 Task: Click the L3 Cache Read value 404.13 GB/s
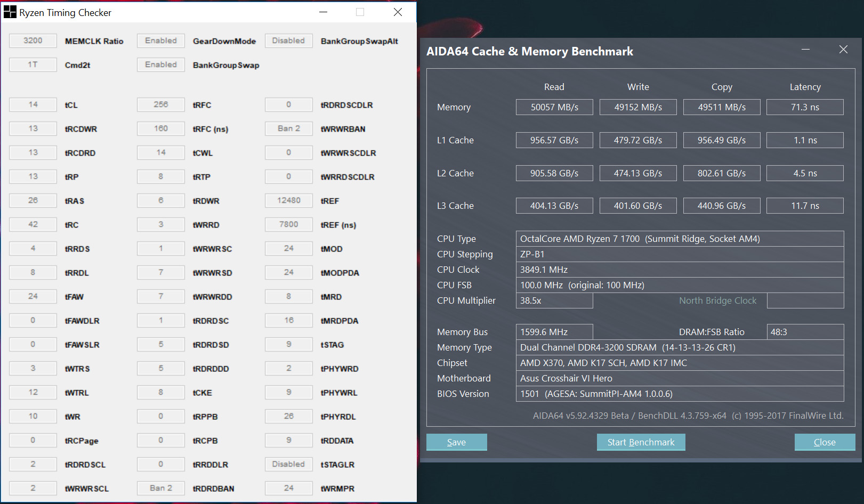click(554, 206)
